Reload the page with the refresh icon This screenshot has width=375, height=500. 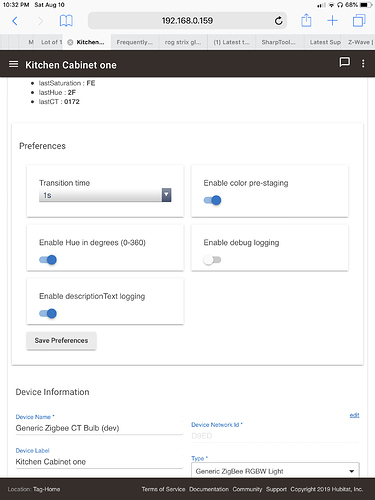pos(279,21)
